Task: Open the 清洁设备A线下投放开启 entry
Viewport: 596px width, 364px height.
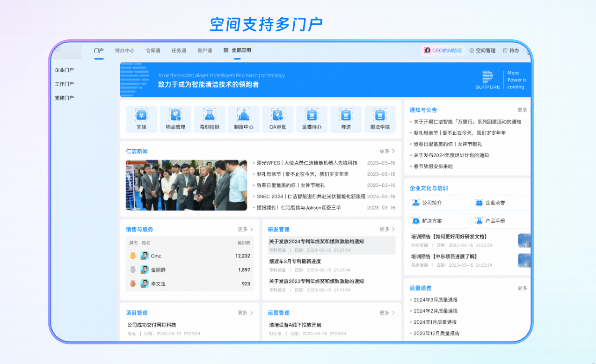Action: [x=295, y=325]
